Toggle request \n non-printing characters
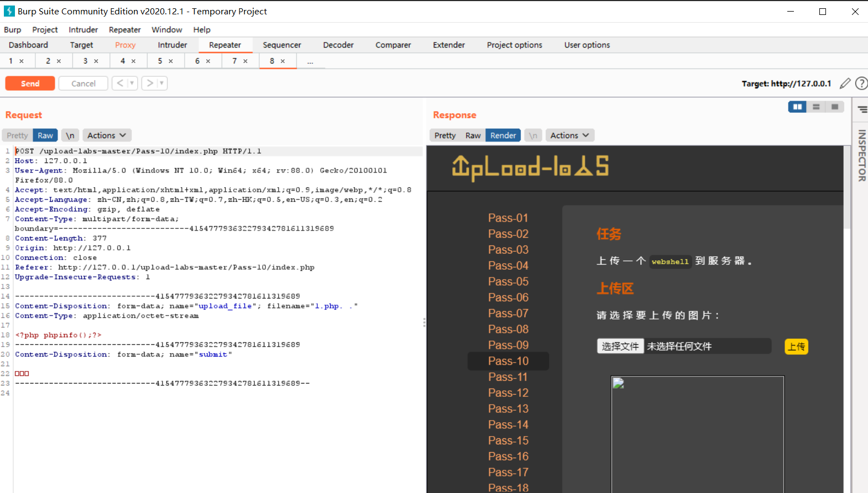The image size is (868, 493). point(70,135)
